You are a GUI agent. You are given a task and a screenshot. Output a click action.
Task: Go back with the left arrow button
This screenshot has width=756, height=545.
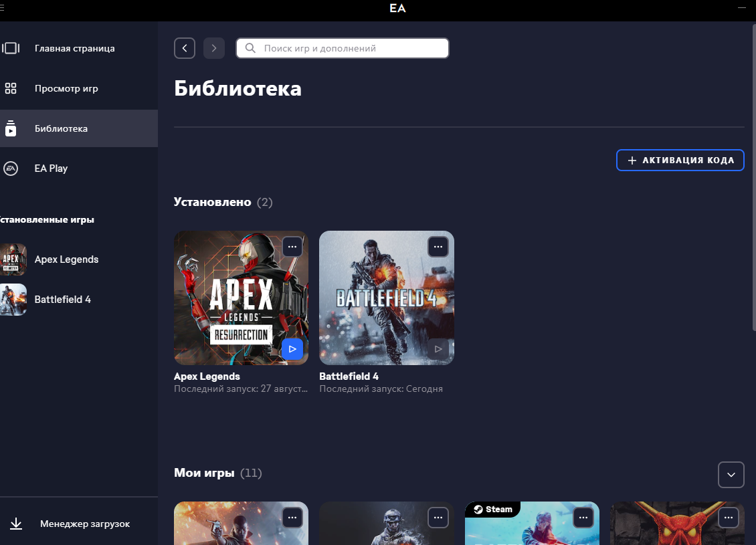(x=185, y=48)
